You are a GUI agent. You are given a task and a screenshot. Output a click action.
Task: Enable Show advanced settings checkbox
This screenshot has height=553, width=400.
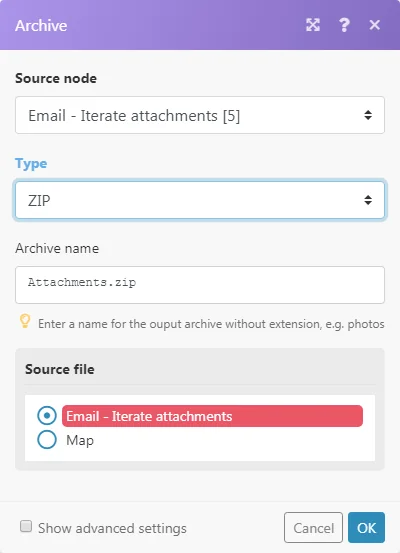click(26, 526)
